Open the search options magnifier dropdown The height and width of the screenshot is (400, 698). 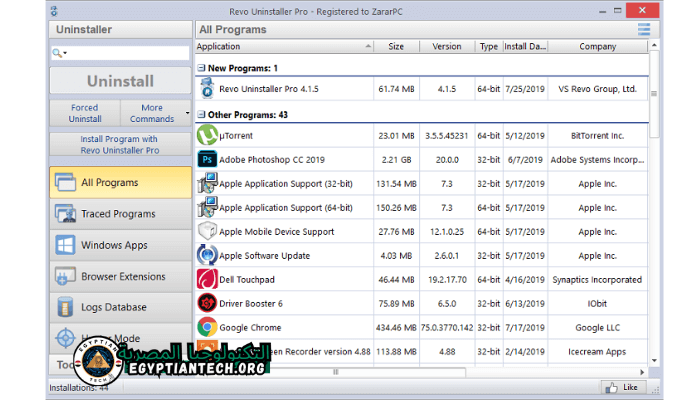(60, 53)
